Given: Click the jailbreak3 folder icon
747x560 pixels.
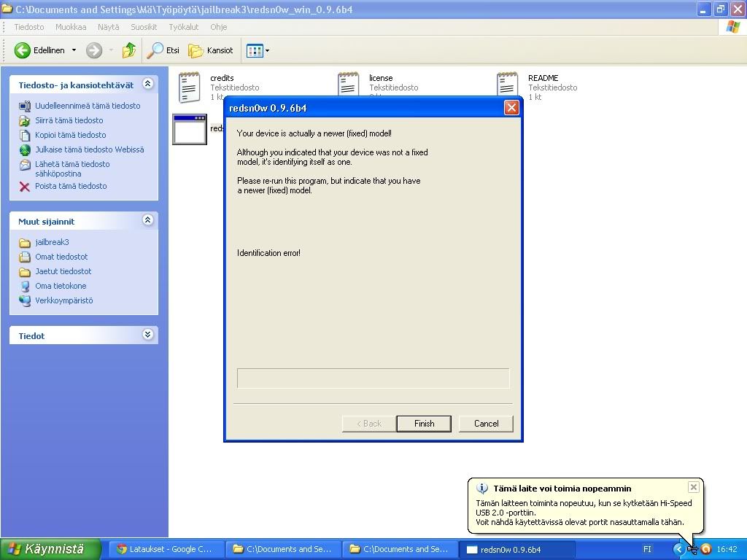Looking at the screenshot, I should click(25, 243).
